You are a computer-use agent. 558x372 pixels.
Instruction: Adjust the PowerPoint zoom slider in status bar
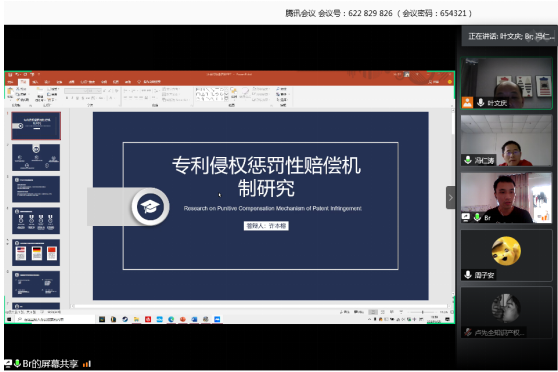pos(422,312)
